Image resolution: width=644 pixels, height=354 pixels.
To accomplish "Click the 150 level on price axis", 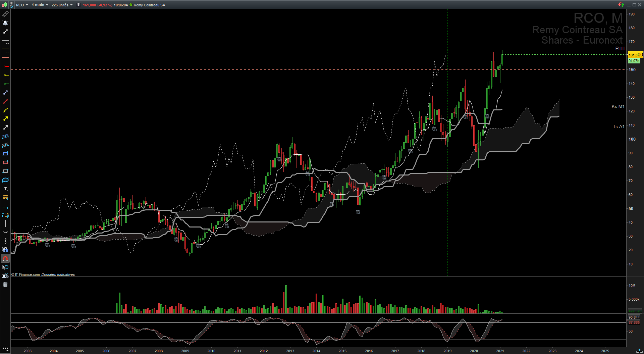I will pos(632,70).
